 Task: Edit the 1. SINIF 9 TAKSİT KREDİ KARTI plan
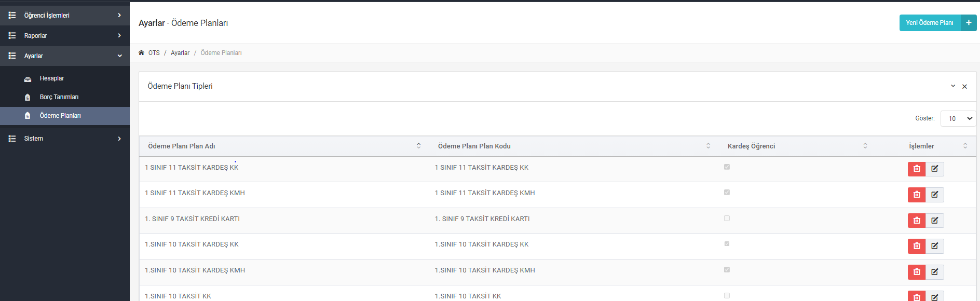coord(935,221)
